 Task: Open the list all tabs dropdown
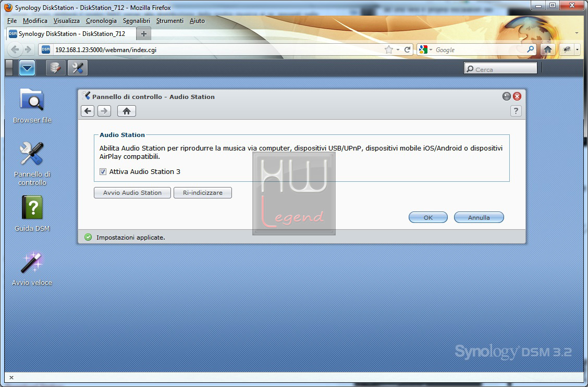(x=577, y=33)
